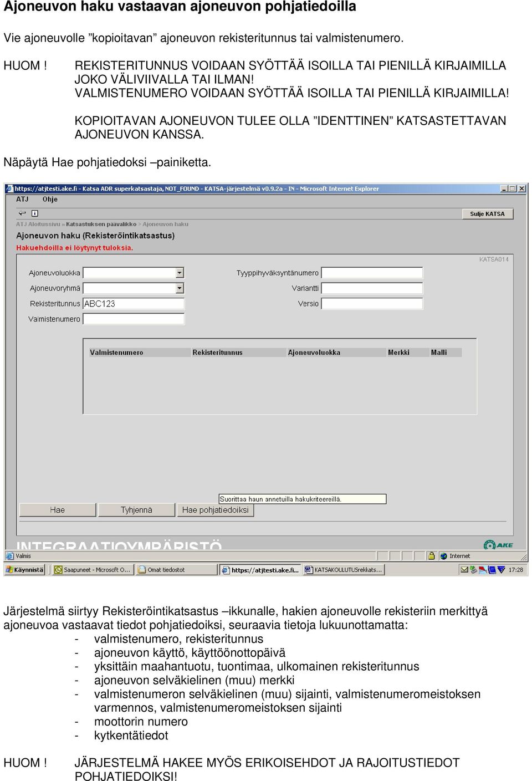The height and width of the screenshot is (781, 532).
Task: Open the Ohje menu
Action: coord(50,199)
